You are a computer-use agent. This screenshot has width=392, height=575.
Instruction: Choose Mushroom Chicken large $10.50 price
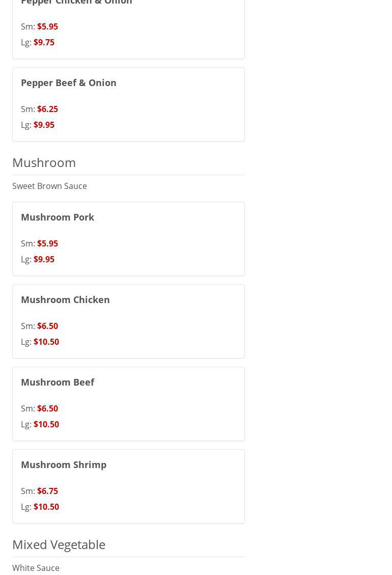(46, 342)
